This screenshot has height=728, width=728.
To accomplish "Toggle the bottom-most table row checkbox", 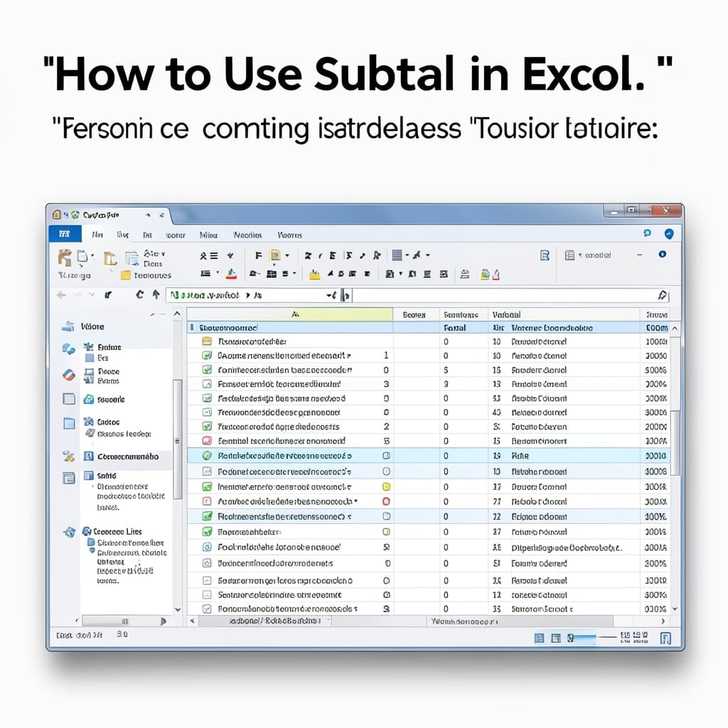I will point(207,609).
